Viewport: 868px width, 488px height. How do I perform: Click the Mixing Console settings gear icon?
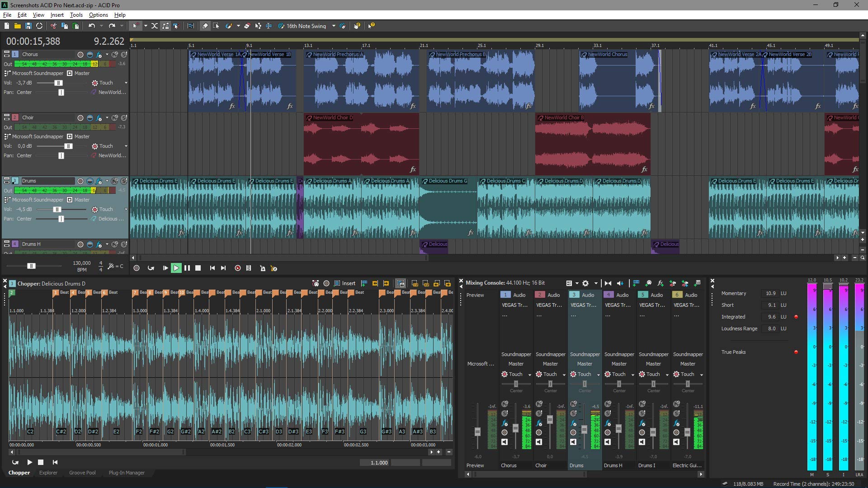pos(586,283)
